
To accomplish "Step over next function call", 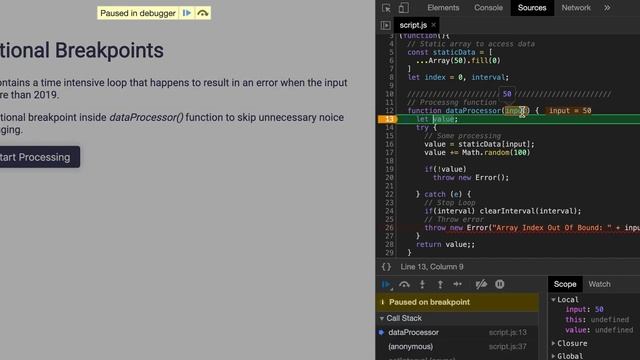I will (x=404, y=284).
